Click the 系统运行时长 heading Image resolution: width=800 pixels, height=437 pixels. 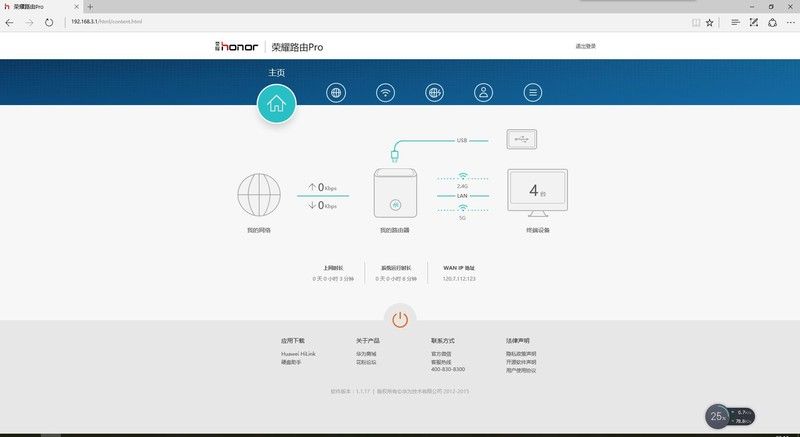(396, 268)
